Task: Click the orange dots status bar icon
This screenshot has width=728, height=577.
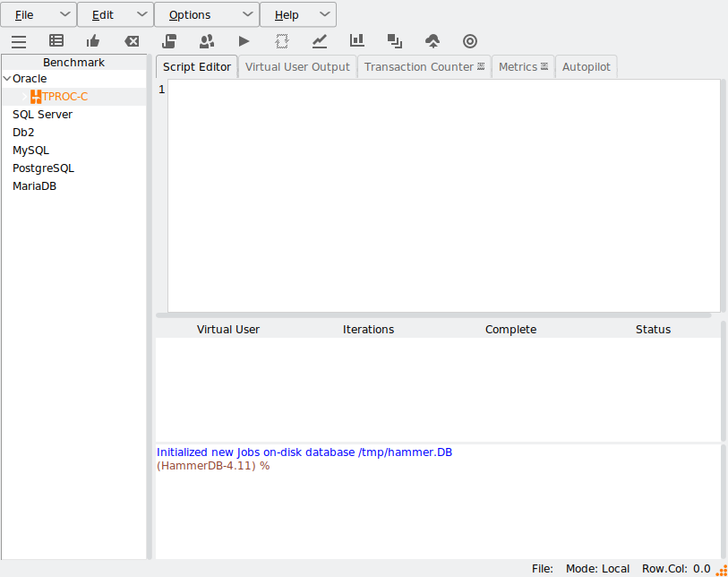Action: (x=722, y=570)
